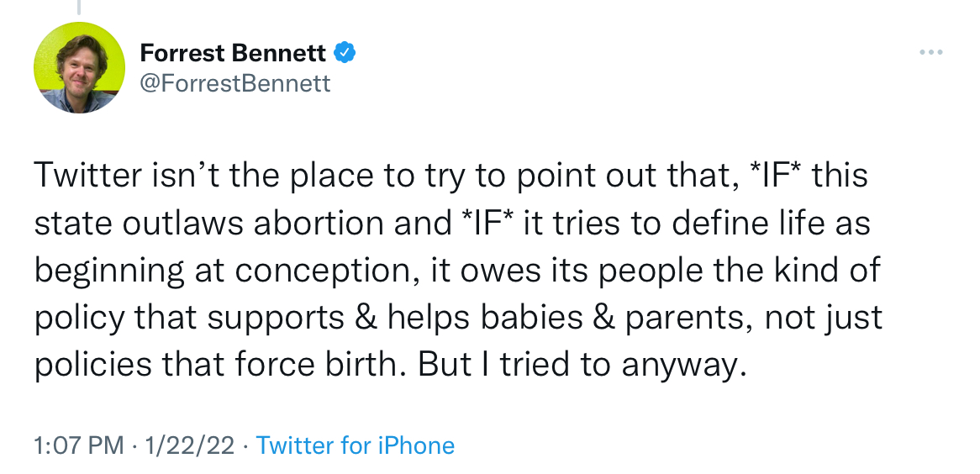Click the tweet body text
Viewport: 980px width, 474px height.
coord(454,271)
